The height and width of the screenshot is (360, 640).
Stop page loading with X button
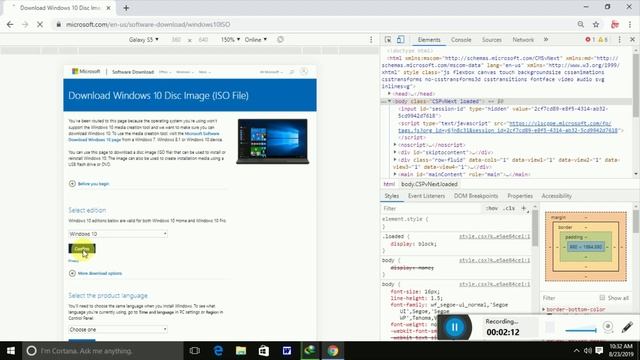click(x=40, y=24)
